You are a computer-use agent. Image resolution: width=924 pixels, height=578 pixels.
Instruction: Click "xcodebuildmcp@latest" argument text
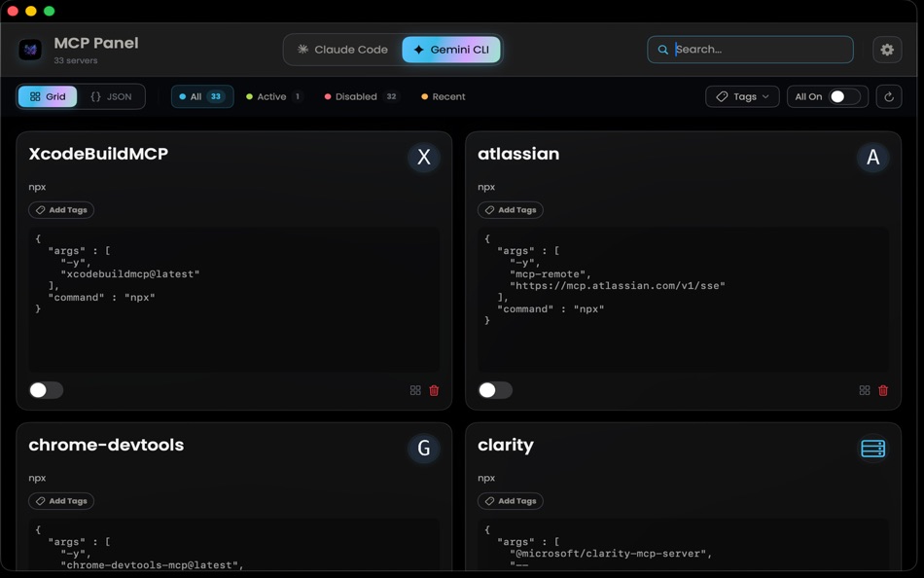point(130,274)
